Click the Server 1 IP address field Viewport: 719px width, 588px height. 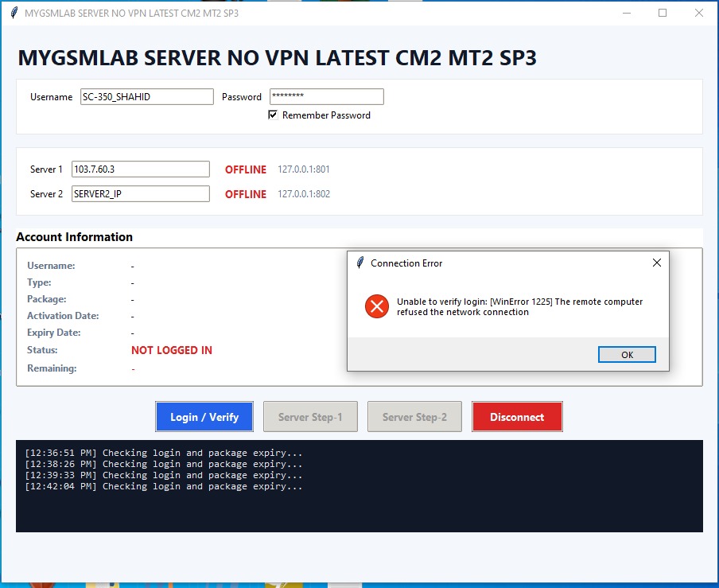point(141,169)
